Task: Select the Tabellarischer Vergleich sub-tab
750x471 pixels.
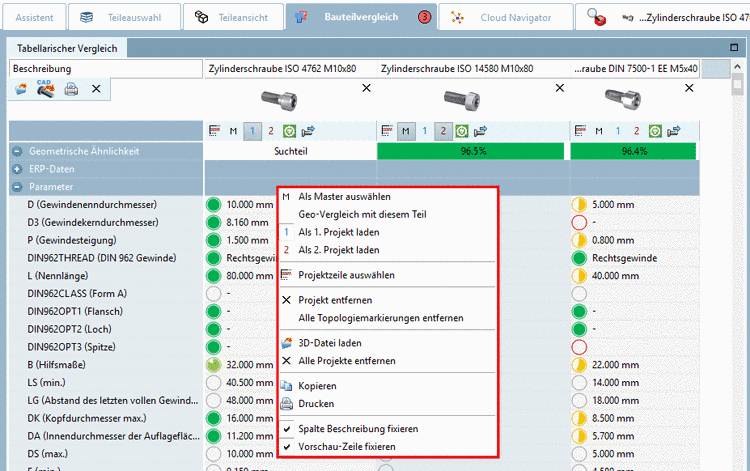Action: point(67,48)
